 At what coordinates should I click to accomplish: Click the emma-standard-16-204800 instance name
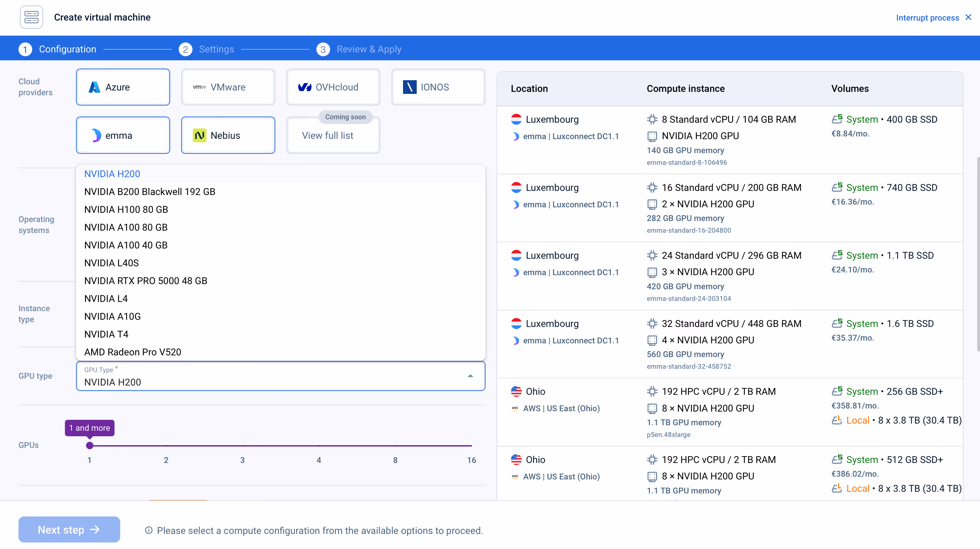689,230
